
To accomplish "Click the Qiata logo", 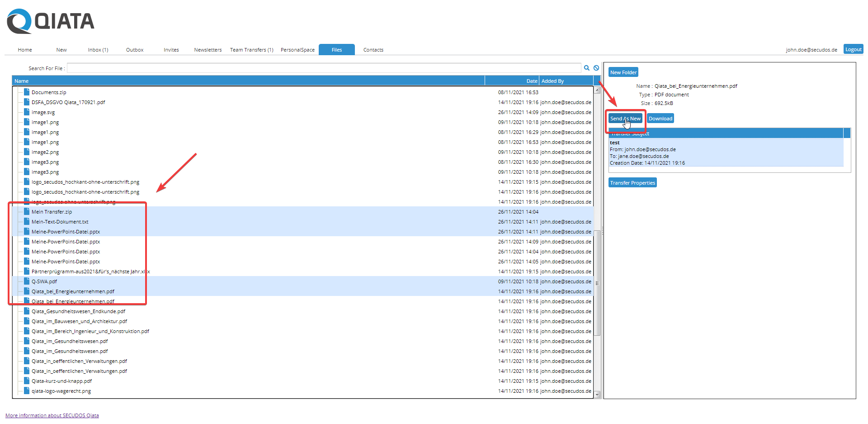I will tap(51, 21).
